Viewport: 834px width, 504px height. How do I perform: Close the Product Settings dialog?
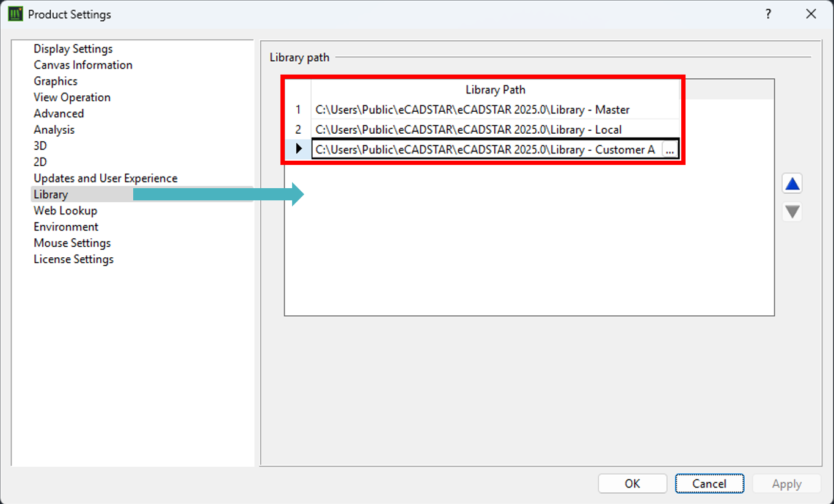click(x=811, y=14)
